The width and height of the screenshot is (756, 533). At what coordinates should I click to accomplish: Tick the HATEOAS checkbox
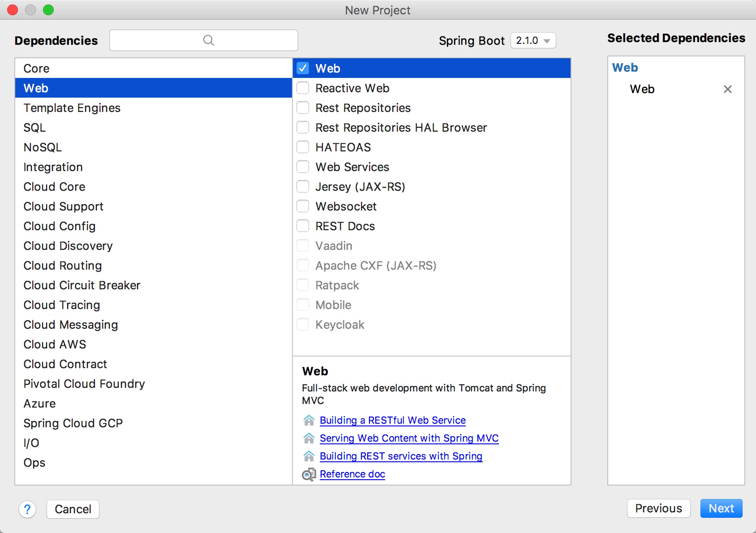pyautogui.click(x=303, y=147)
